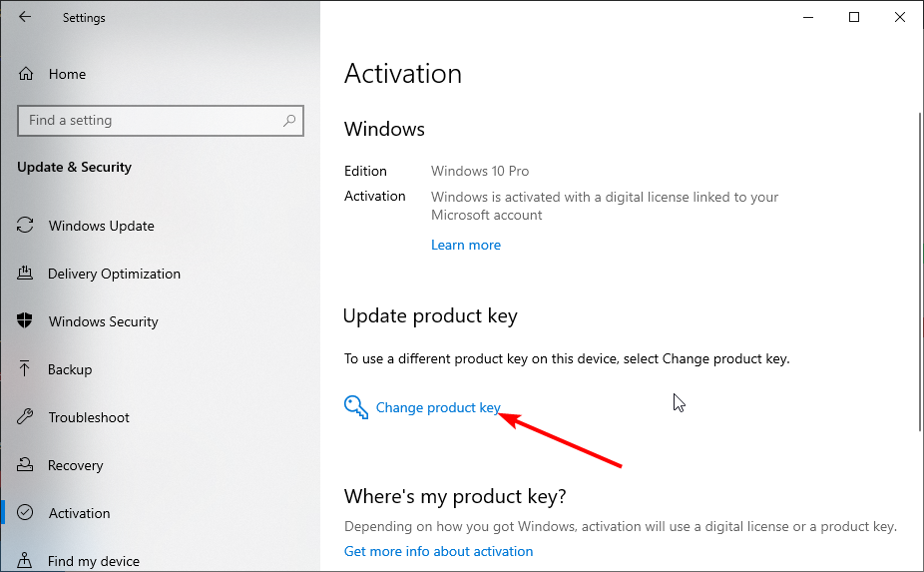The width and height of the screenshot is (924, 572).
Task: Click the Recovery icon in sidebar
Action: 26,465
